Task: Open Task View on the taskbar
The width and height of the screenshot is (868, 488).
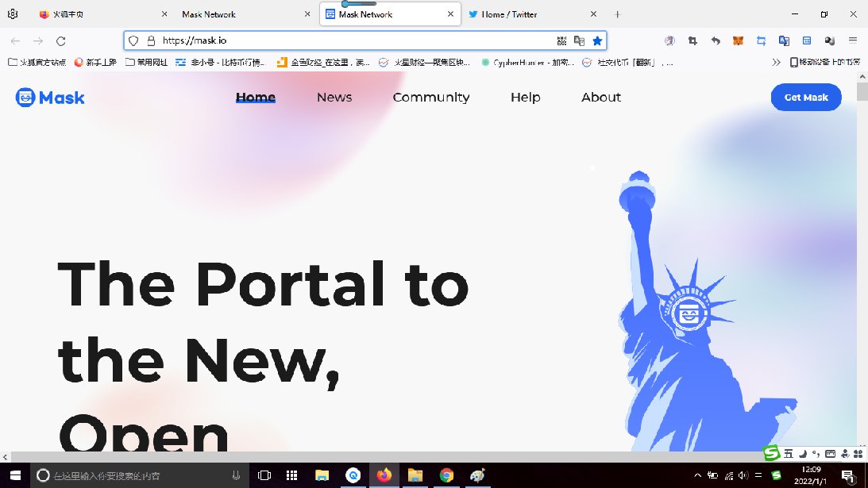Action: click(264, 475)
